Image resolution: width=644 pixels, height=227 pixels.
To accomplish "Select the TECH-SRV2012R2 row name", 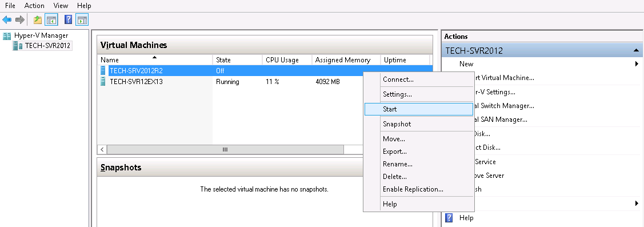I will click(x=137, y=71).
